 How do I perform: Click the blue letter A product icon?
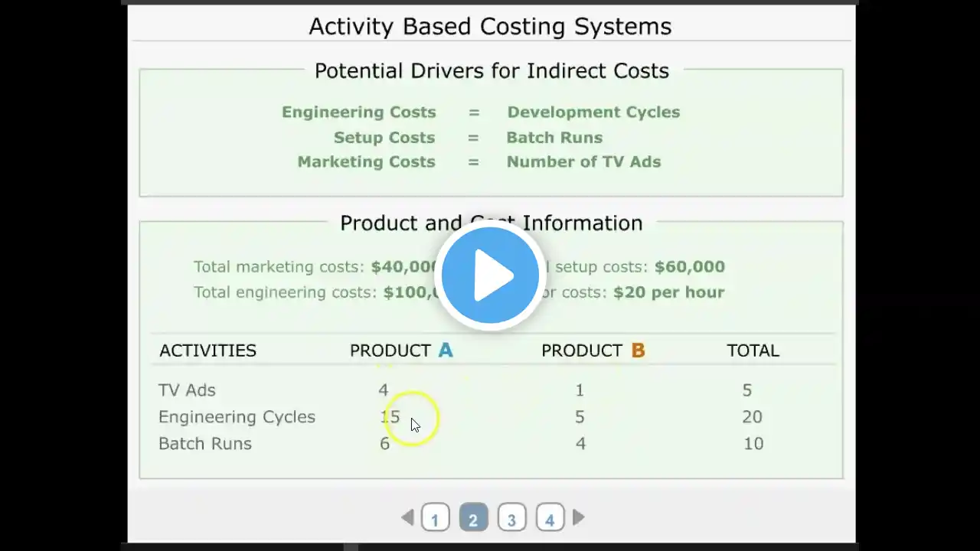(x=446, y=350)
